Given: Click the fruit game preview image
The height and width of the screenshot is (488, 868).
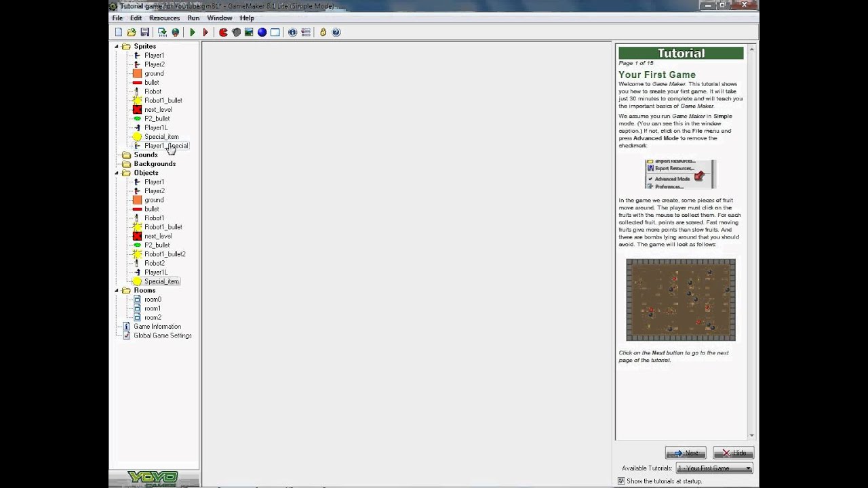Looking at the screenshot, I should pyautogui.click(x=681, y=300).
